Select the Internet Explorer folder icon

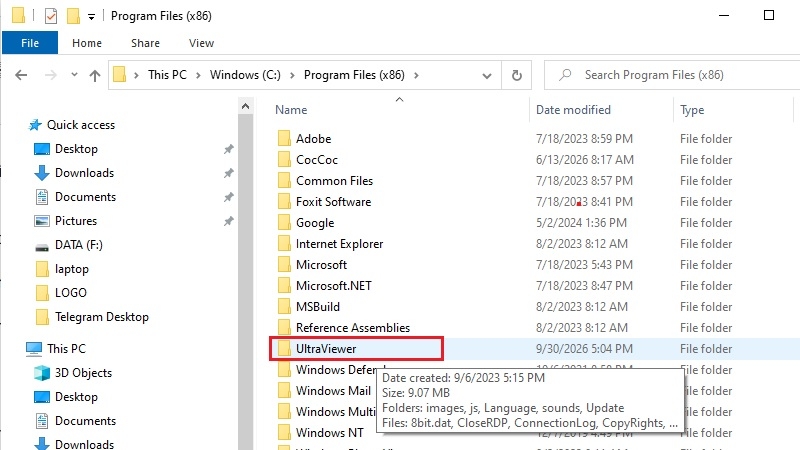(284, 243)
